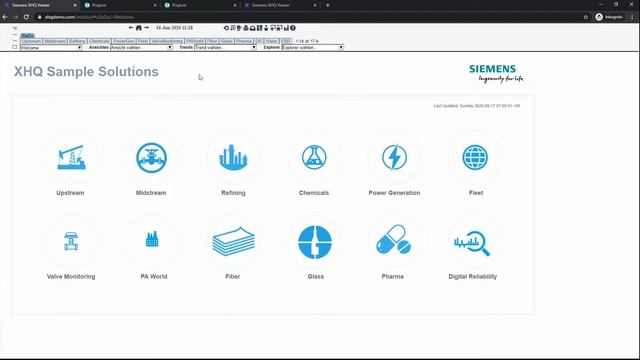Bookmark this page with the star
Screen dimensions: 640x360
pos(586,17)
